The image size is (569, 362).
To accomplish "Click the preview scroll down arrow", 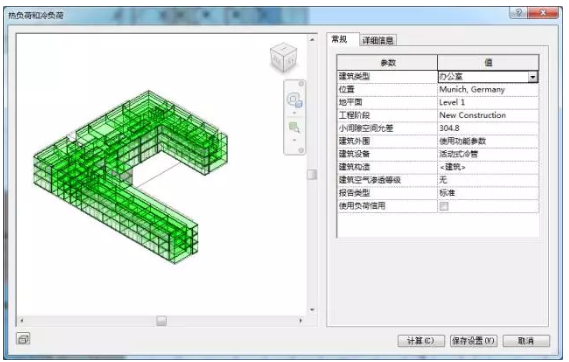I will click(312, 310).
